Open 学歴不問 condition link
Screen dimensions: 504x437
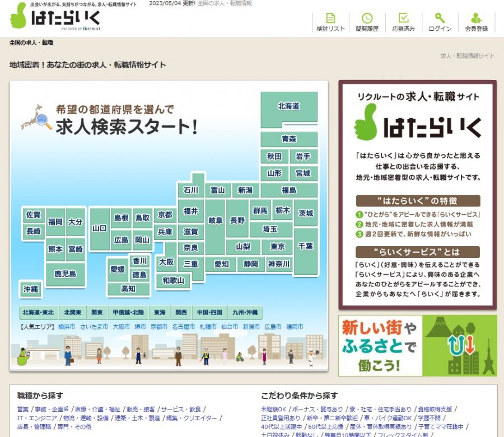[x=429, y=418]
